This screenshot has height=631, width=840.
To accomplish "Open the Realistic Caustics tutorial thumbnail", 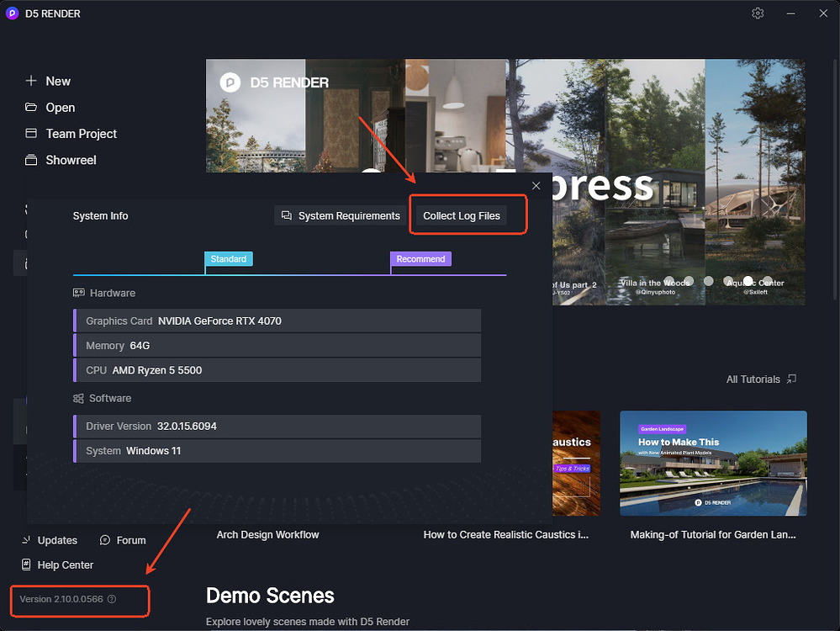I will 576,464.
